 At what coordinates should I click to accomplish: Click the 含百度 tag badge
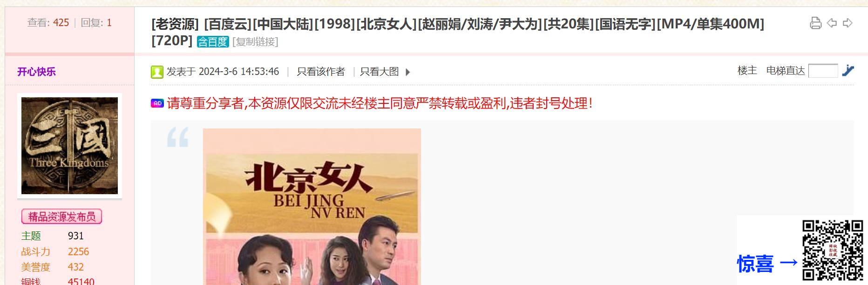(213, 41)
